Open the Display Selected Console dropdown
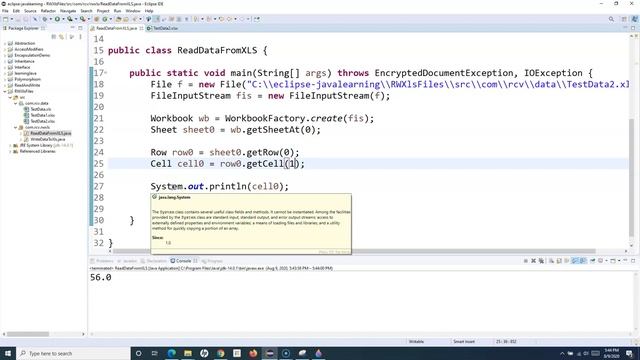The image size is (640, 360). coord(607,261)
